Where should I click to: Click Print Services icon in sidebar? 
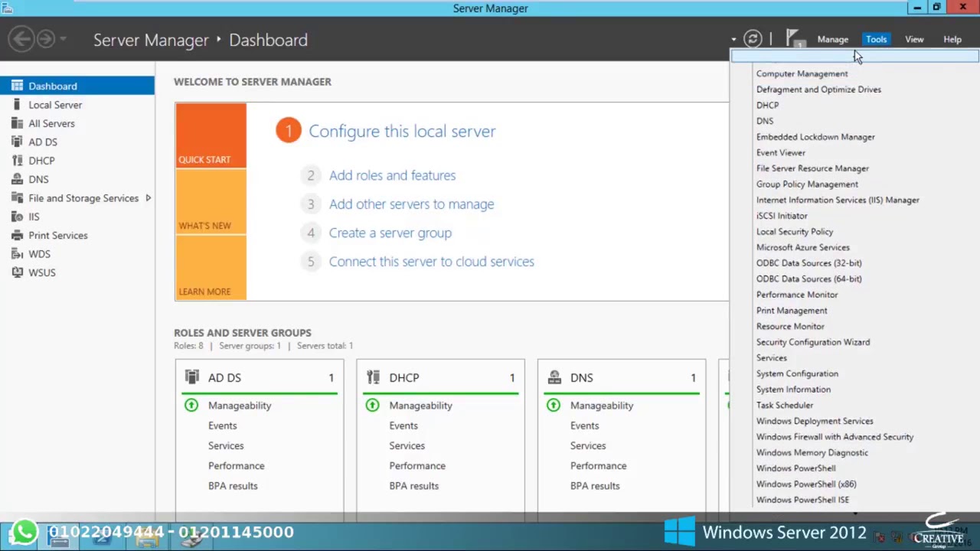pos(17,235)
